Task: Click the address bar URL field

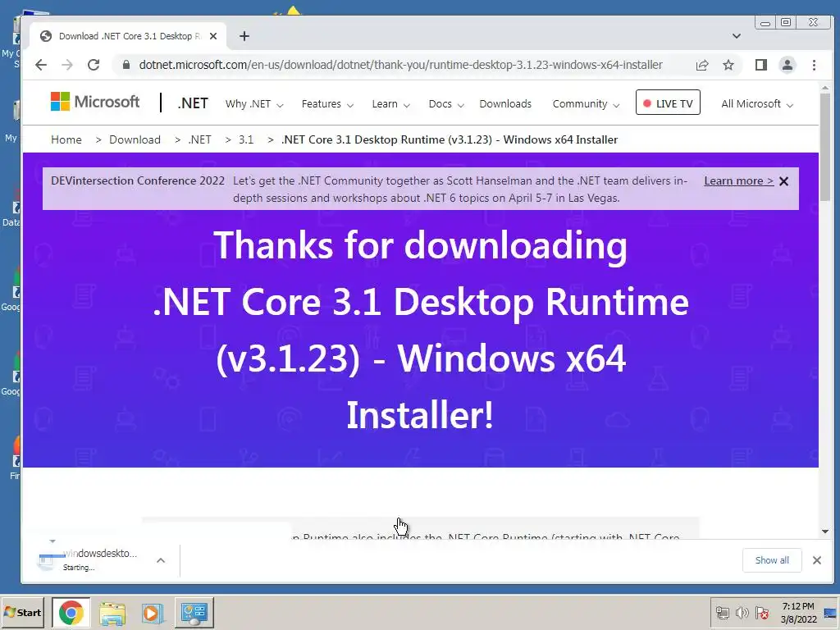Action: tap(400, 65)
